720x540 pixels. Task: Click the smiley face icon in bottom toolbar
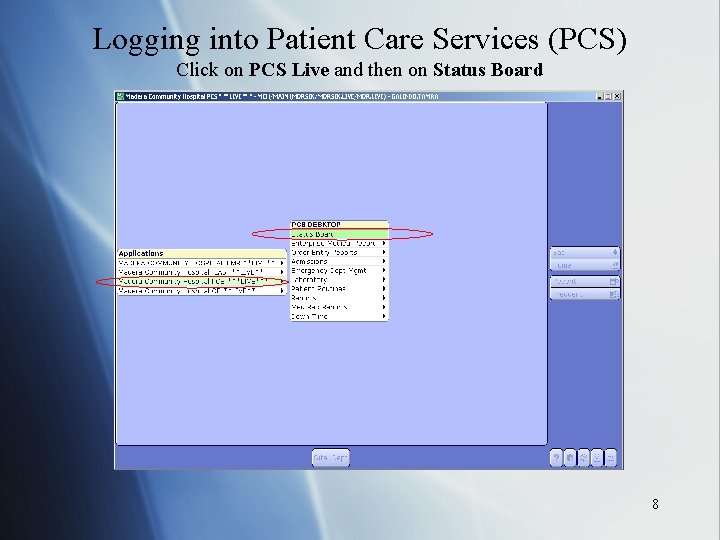pyautogui.click(x=597, y=458)
